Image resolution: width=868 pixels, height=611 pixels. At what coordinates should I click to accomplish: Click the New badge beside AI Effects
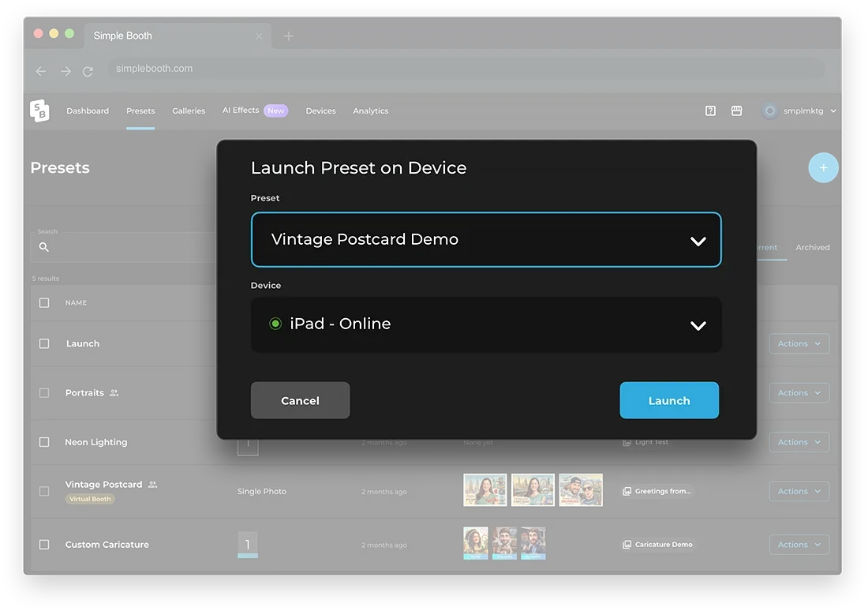[x=275, y=111]
